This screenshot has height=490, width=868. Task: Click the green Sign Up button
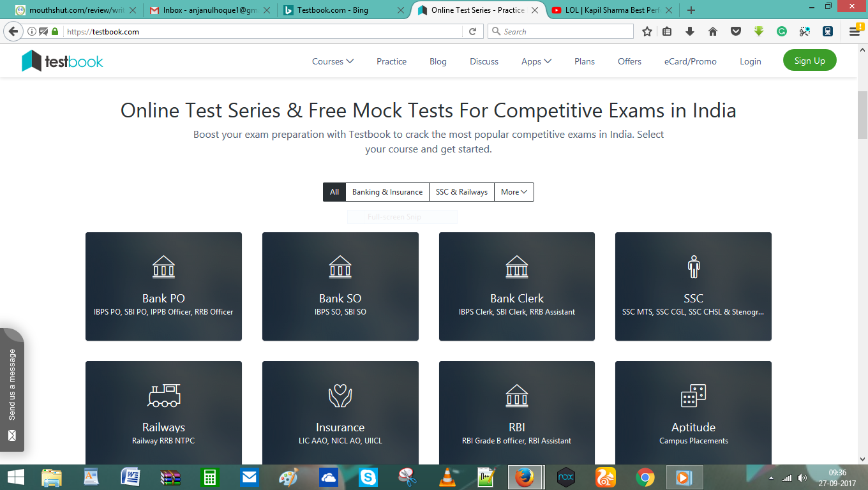tap(810, 61)
